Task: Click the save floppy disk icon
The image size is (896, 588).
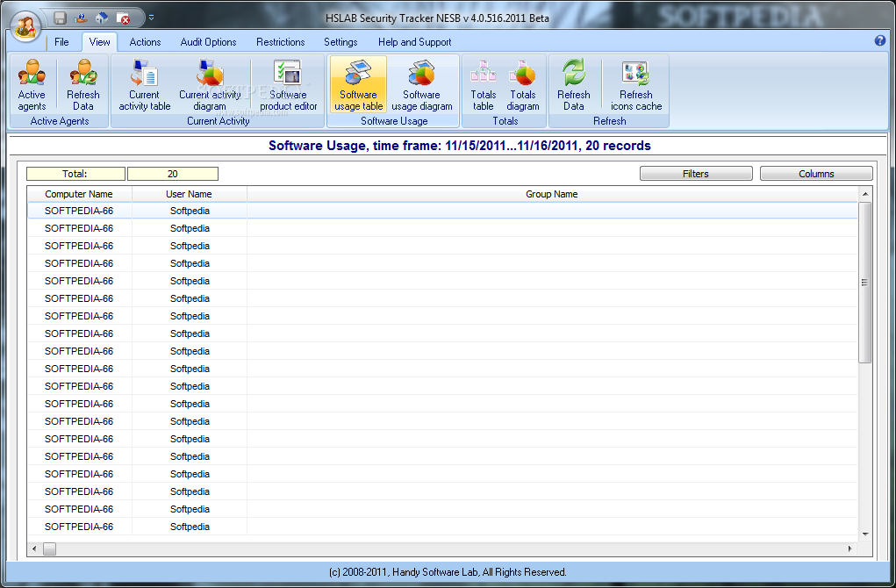Action: (60, 18)
